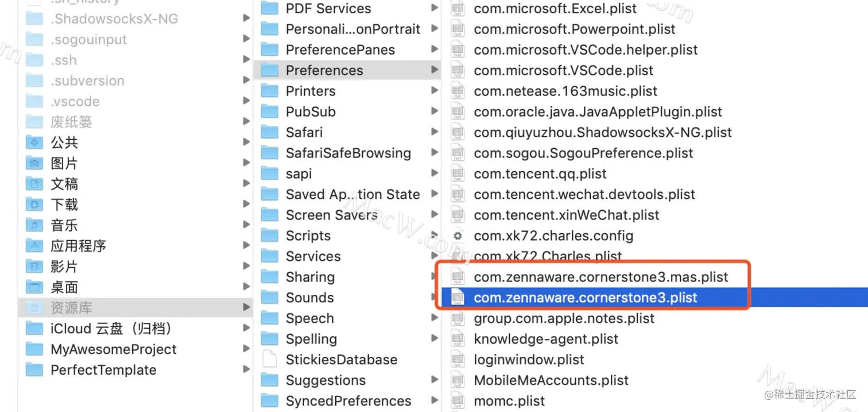This screenshot has width=868, height=412.
Task: Click the Preferences folder icon
Action: coord(269,71)
